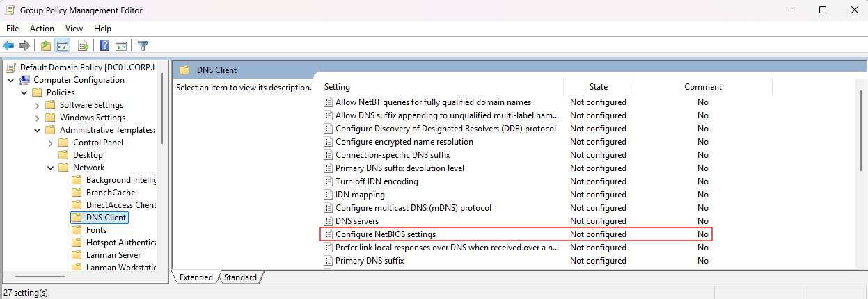Image resolution: width=868 pixels, height=299 pixels.
Task: Collapse the Network tree node
Action: [x=51, y=168]
